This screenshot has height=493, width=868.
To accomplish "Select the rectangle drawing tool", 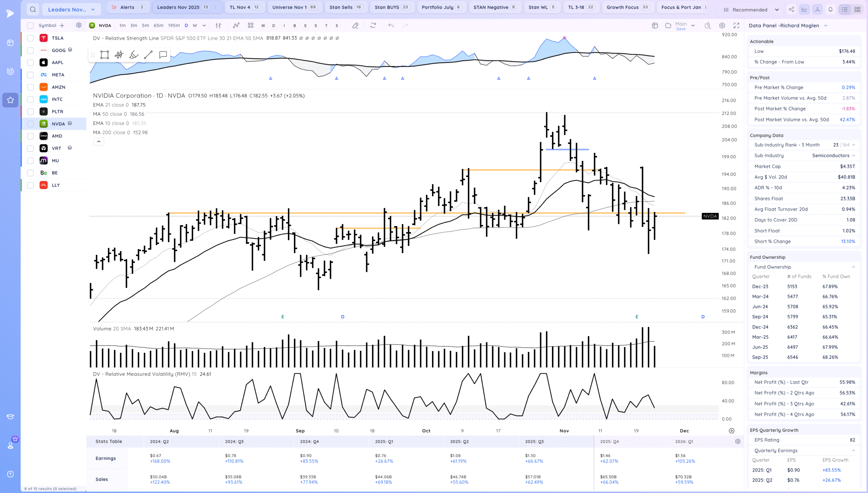I will [104, 55].
